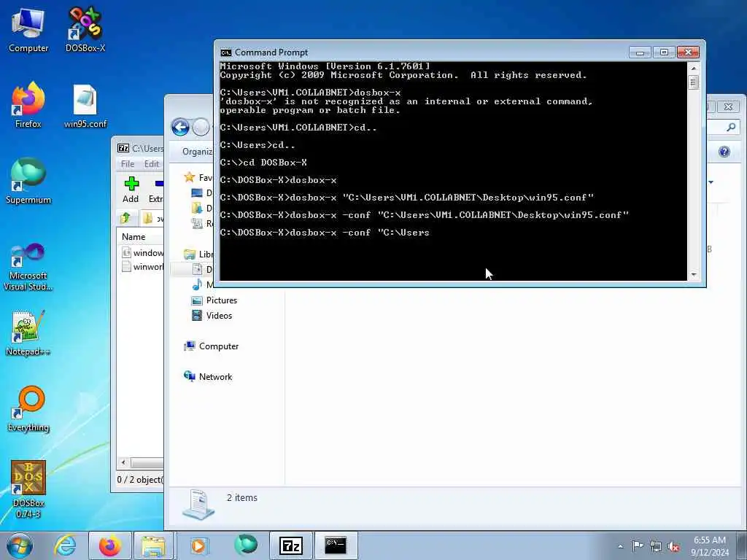Click the Windows Start button

(20, 545)
